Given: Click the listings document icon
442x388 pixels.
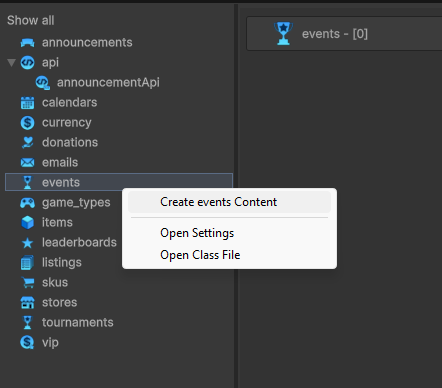Looking at the screenshot, I should 27,263.
